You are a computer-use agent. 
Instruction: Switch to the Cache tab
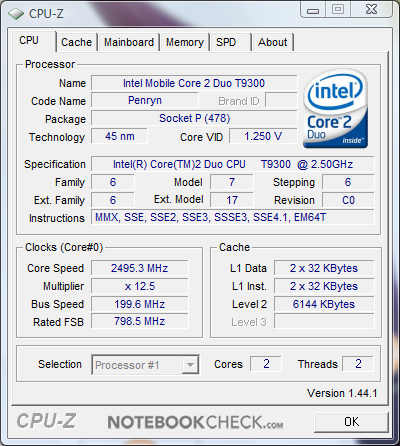tap(76, 42)
